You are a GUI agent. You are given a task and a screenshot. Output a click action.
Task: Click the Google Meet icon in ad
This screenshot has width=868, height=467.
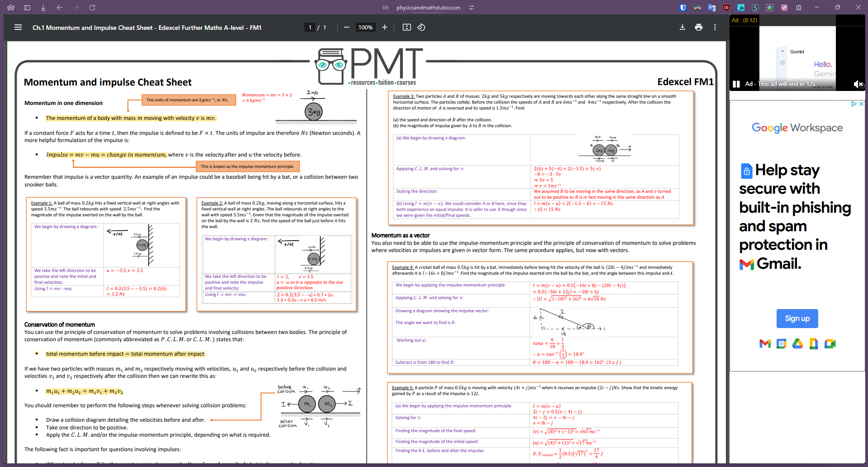[x=830, y=344]
